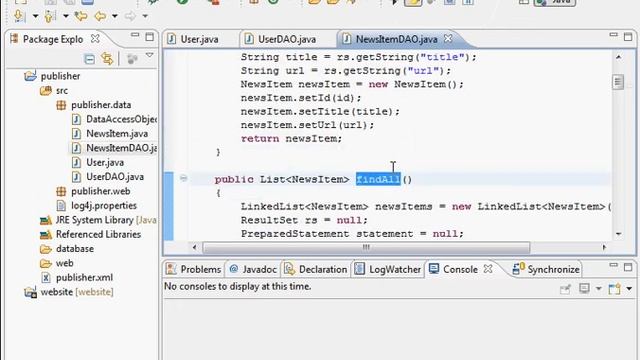Select log4j.properties file

point(104,205)
